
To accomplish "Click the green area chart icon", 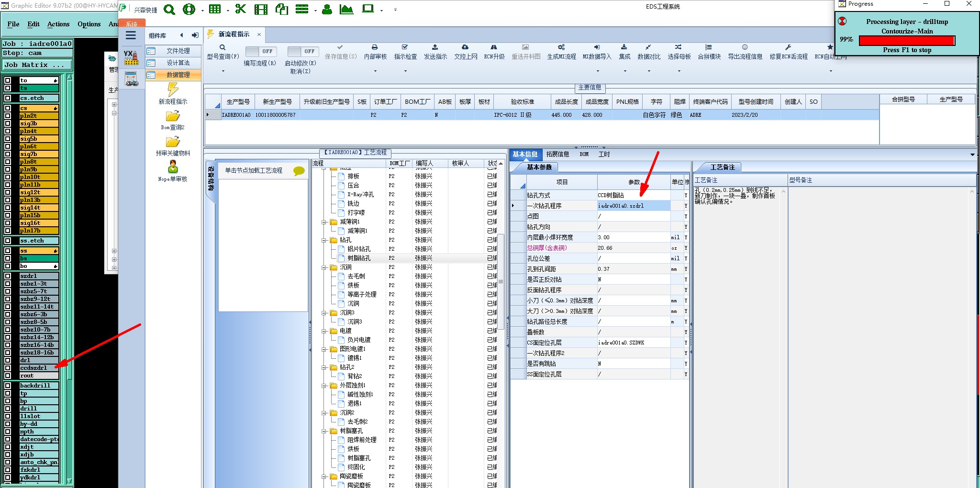I will tap(346, 9).
